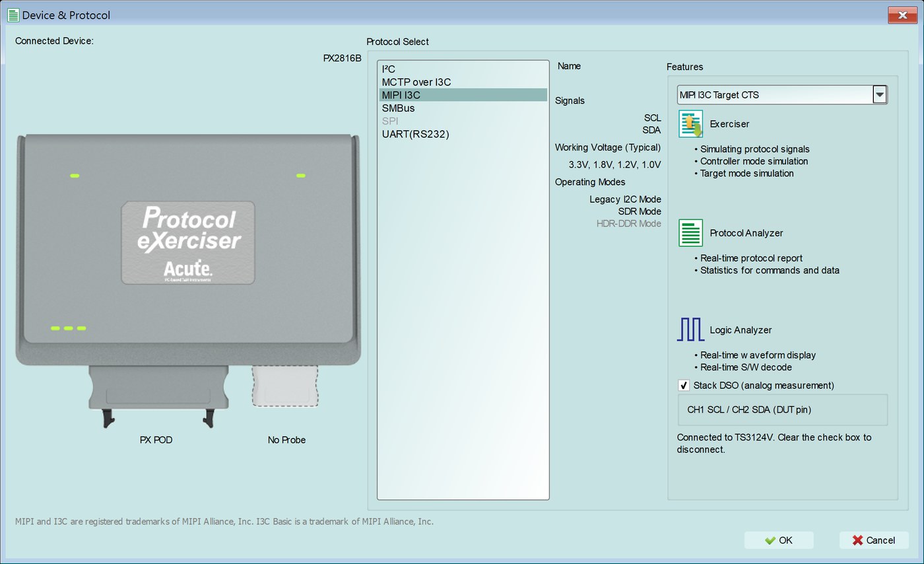Select SMBus in the protocol list

463,108
